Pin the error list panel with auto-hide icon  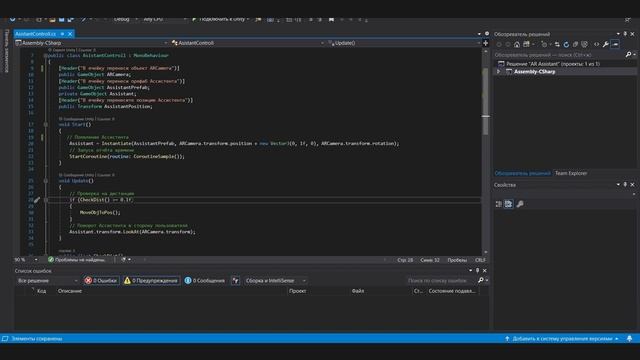coord(478,271)
